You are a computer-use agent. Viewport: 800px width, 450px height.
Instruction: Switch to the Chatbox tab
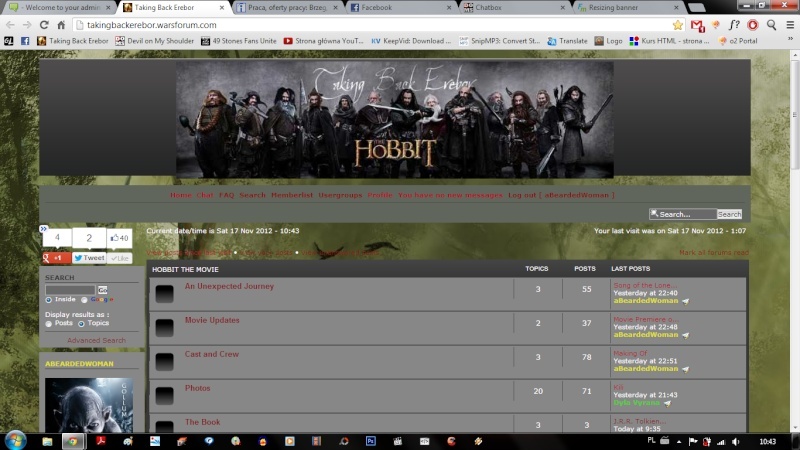click(x=514, y=8)
